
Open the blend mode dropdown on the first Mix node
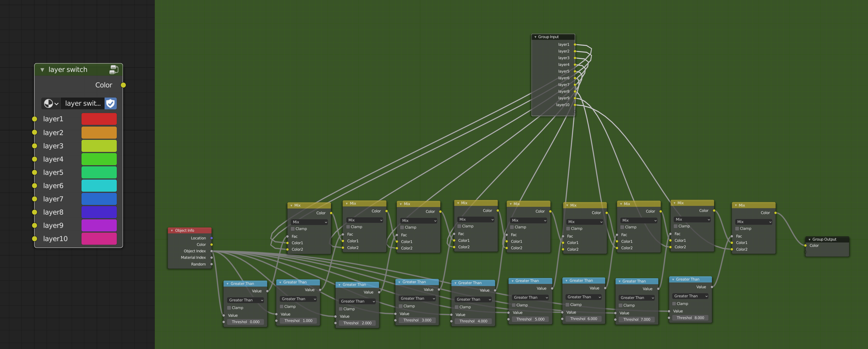pos(309,222)
